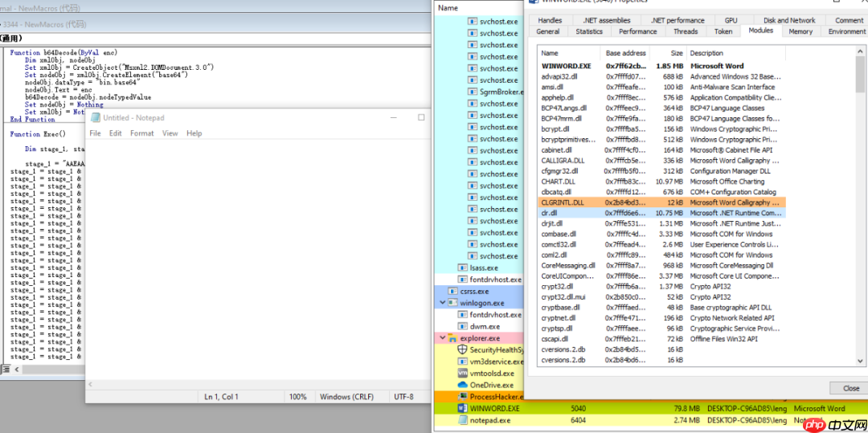Screen dimensions: 868x433
Task: Sort modules by Description column
Action: (x=736, y=53)
